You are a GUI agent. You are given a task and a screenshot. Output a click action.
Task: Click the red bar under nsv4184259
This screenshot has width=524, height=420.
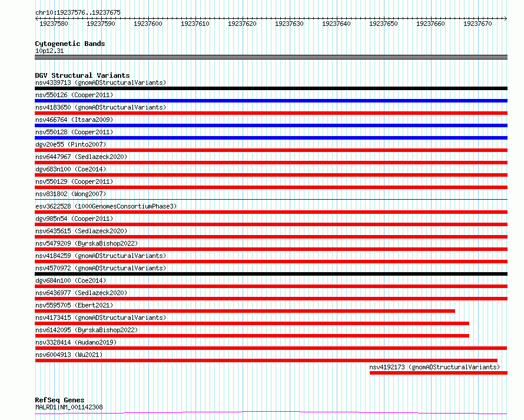pos(271,262)
